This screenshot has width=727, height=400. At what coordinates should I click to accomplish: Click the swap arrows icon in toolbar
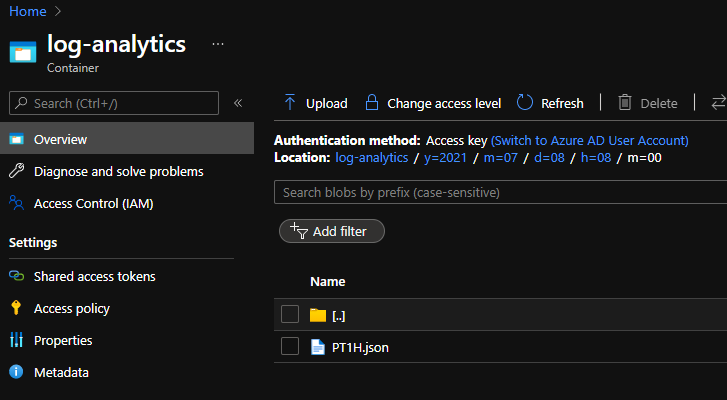coord(719,102)
